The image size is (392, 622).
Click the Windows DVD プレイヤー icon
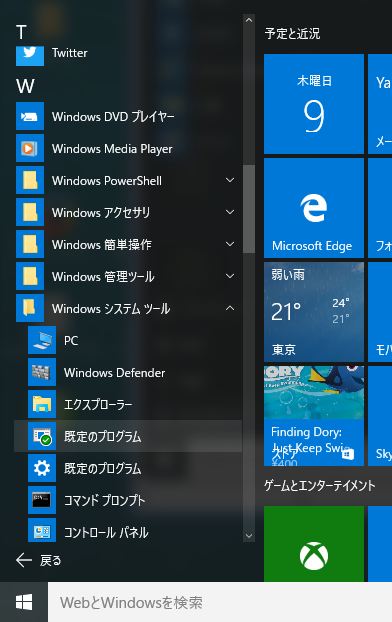(30, 116)
